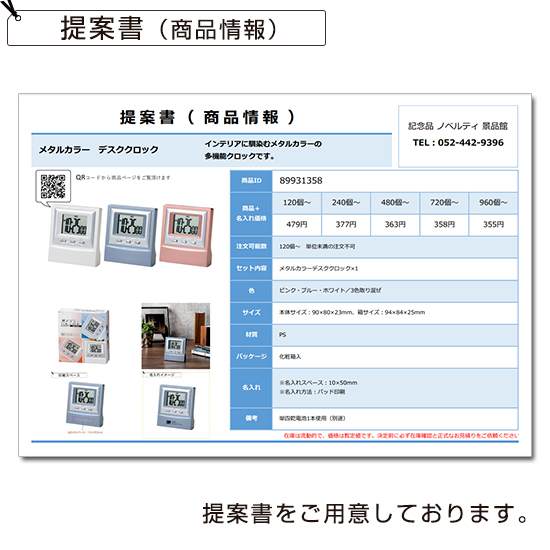The image size is (550, 550).
Task: Click the 363円 price cell
Action: (x=395, y=224)
